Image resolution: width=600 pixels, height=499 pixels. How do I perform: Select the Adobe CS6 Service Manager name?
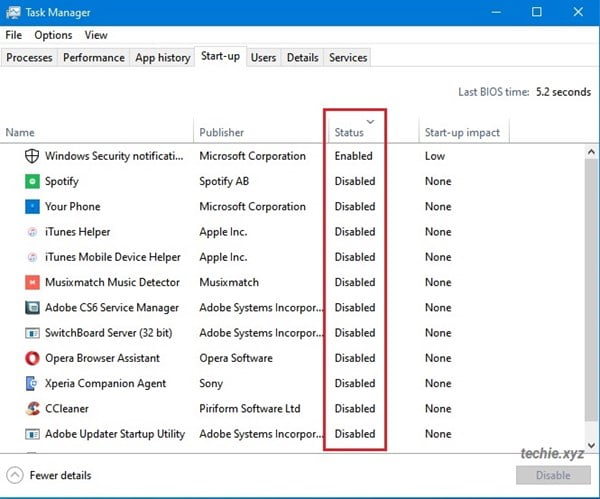click(112, 308)
